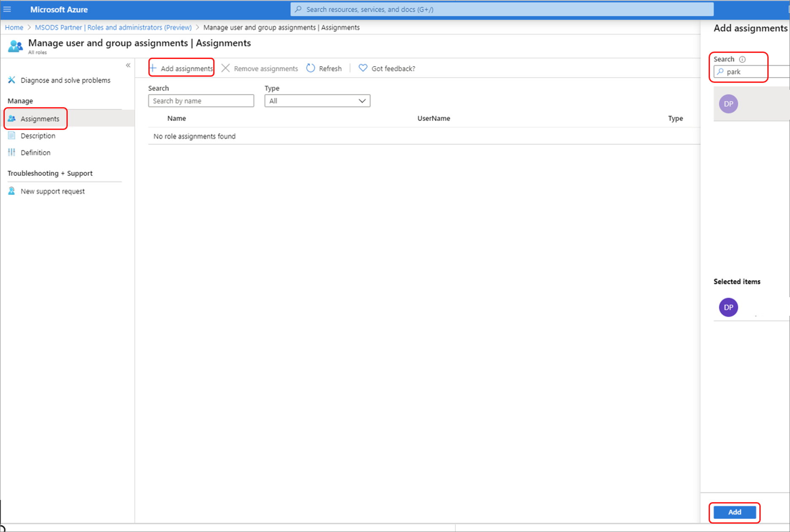The image size is (790, 532).
Task: Go to Home breadcrumb
Action: tap(14, 27)
